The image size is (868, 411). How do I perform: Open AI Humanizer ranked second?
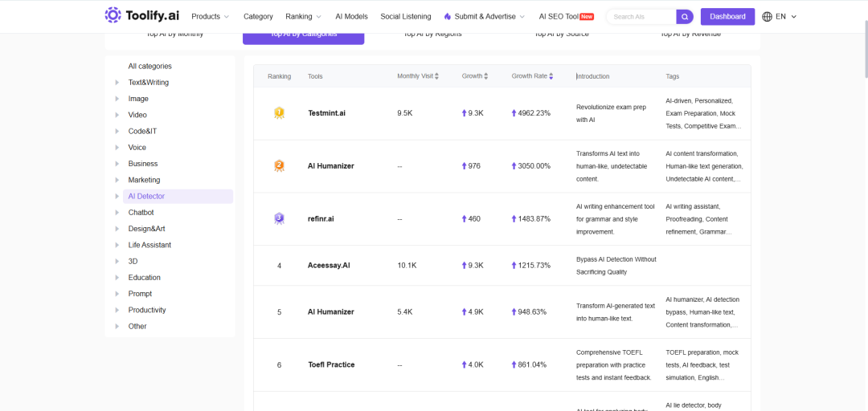[331, 166]
